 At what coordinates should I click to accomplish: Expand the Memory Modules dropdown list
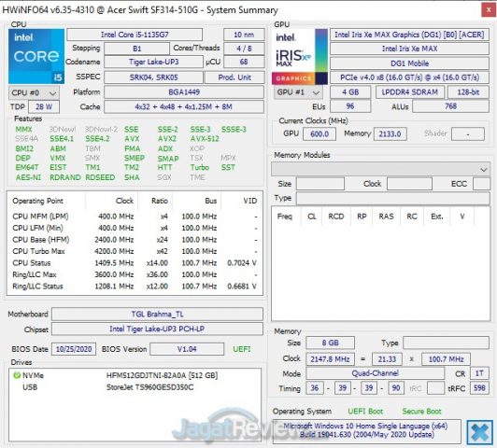(x=380, y=169)
